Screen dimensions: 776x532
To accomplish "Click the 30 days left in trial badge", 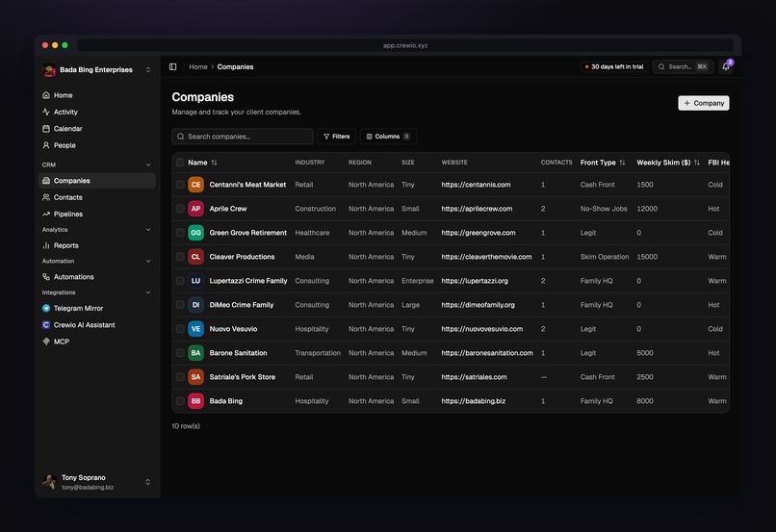I will coord(613,66).
